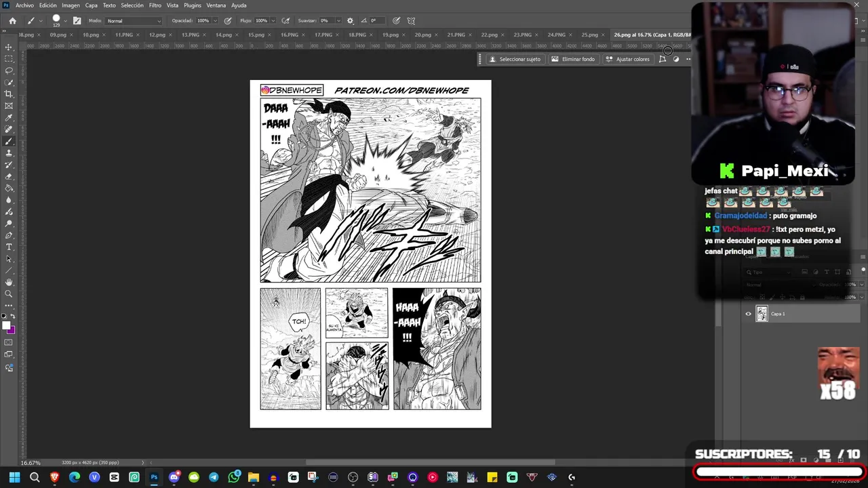
Task: Select the Brush tool in the toolbar
Action: pos(9,142)
